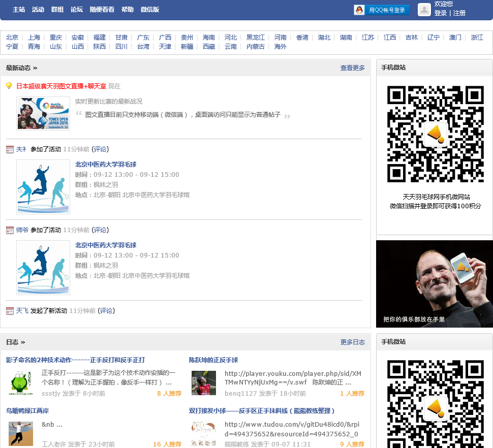Click the benq1127 player photo thumbnail
This screenshot has width=493, height=448.
[x=204, y=383]
